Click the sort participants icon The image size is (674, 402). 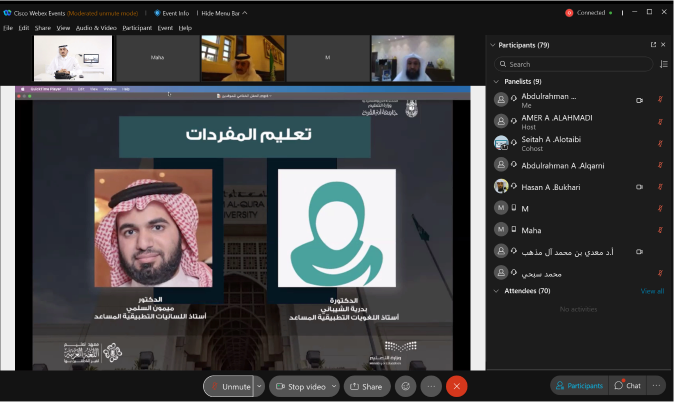pos(664,64)
